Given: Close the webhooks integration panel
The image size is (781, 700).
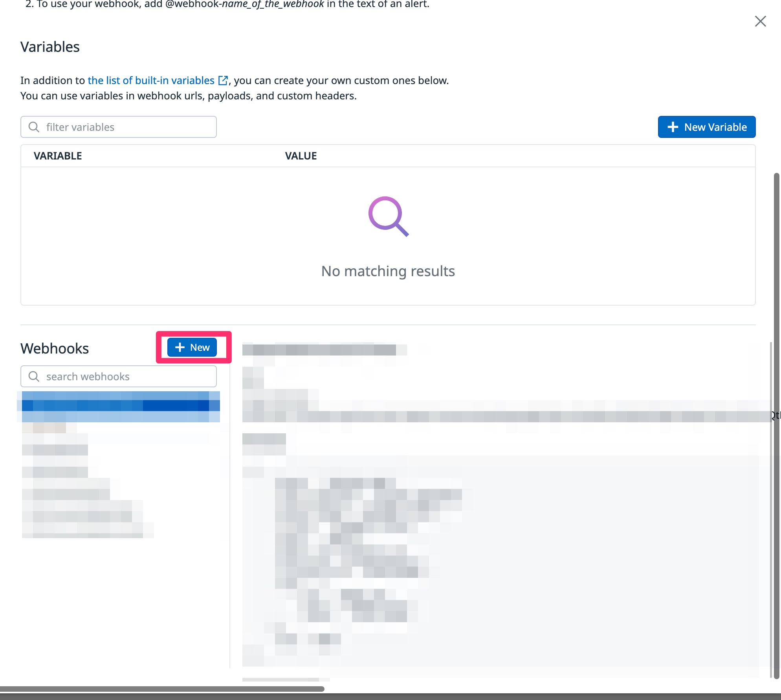Looking at the screenshot, I should 760,21.
